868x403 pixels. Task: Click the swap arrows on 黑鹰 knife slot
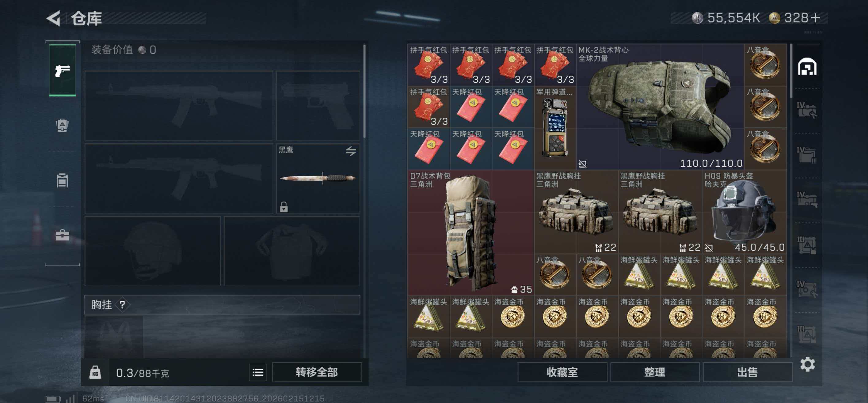pos(350,151)
